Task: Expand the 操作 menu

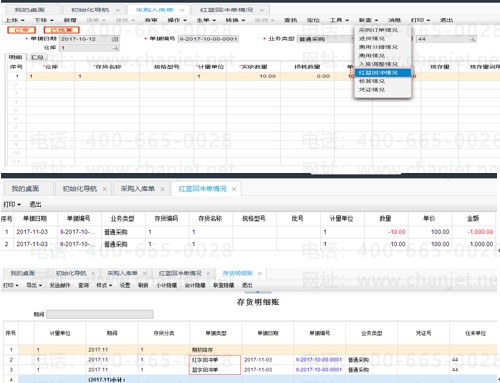Action: (x=177, y=20)
